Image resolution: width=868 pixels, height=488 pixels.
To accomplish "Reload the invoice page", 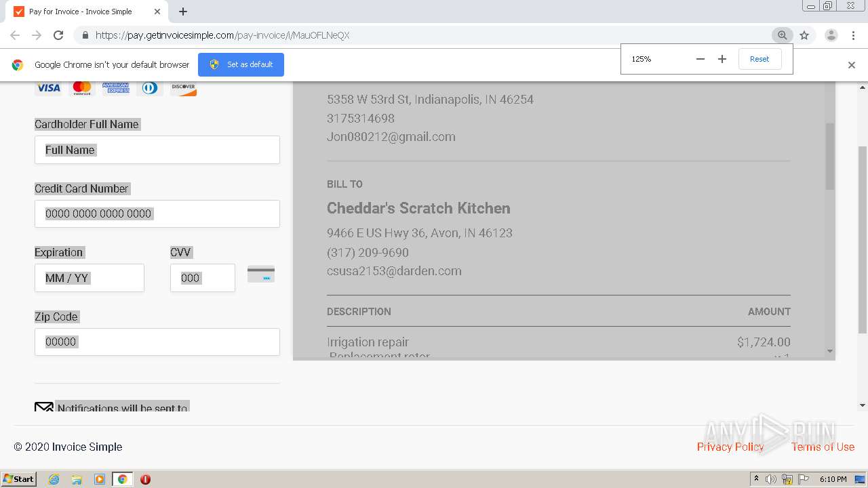I will 58,35.
